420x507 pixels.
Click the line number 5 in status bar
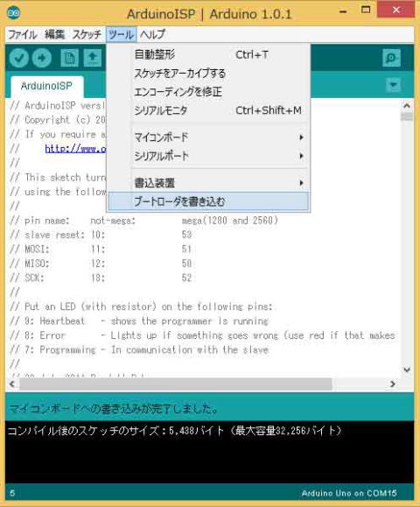[12, 493]
